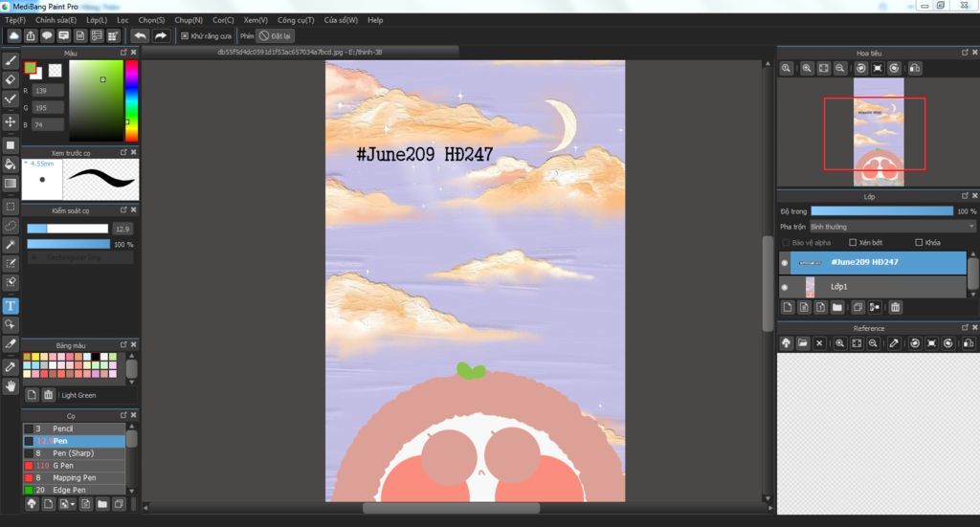The image size is (980, 527).
Task: Add brush from cloud in Cọ panel
Action: 32,504
